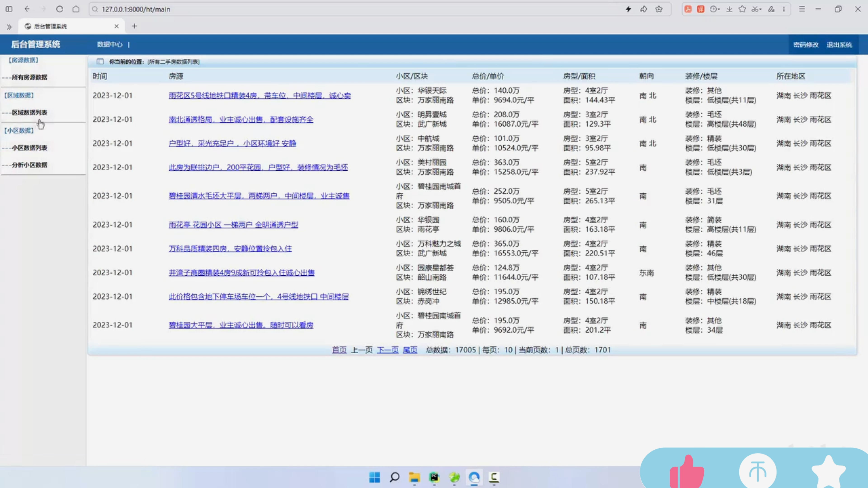868x488 pixels.
Task: Click the browser reload icon
Action: 60,9
